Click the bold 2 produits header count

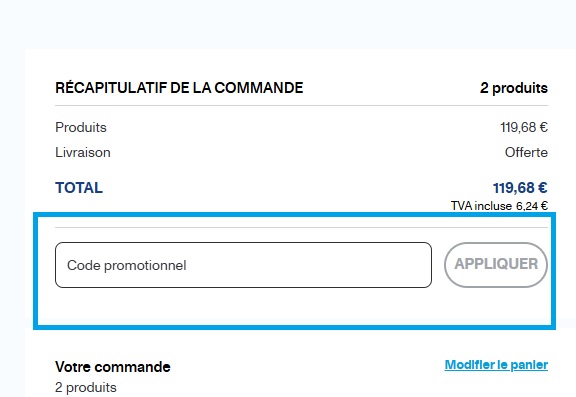click(514, 88)
